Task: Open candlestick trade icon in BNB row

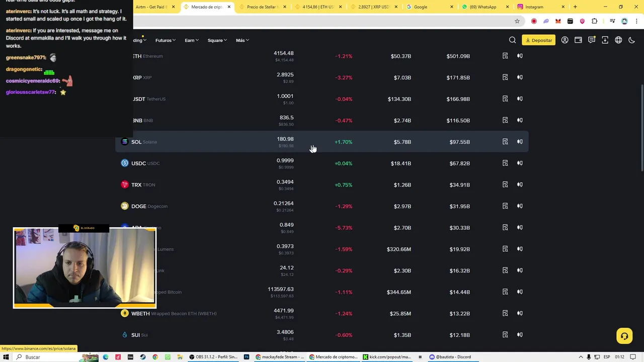Action: coord(520,120)
